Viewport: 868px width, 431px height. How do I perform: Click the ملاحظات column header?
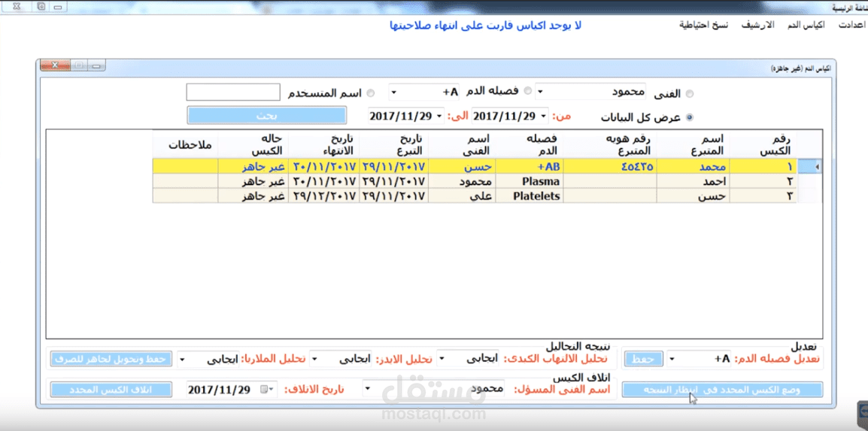click(186, 144)
